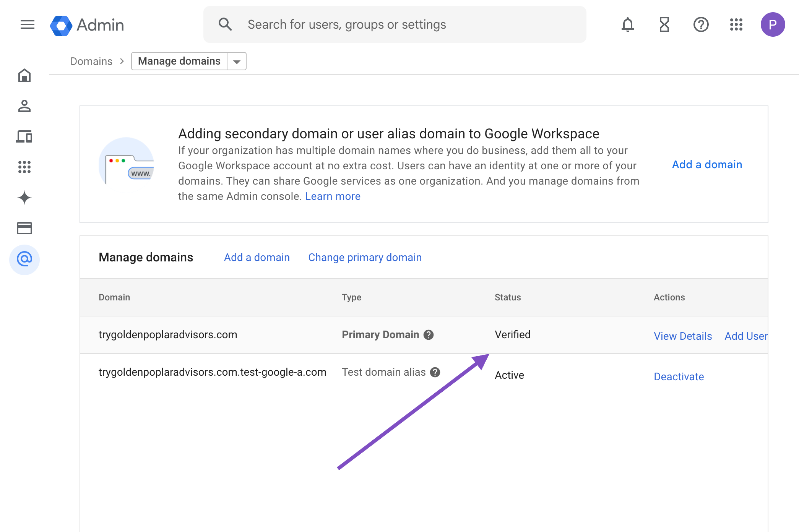Click the Google Admin logo
Screen dimensions: 799x532
coord(87,25)
